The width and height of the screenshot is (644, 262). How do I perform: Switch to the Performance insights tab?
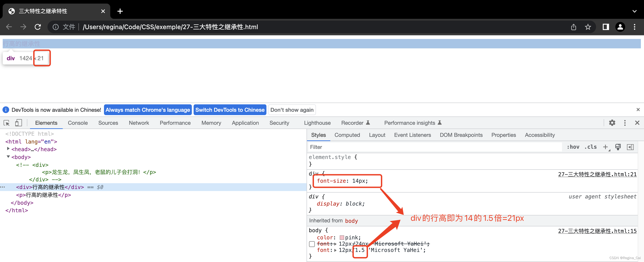coord(413,123)
